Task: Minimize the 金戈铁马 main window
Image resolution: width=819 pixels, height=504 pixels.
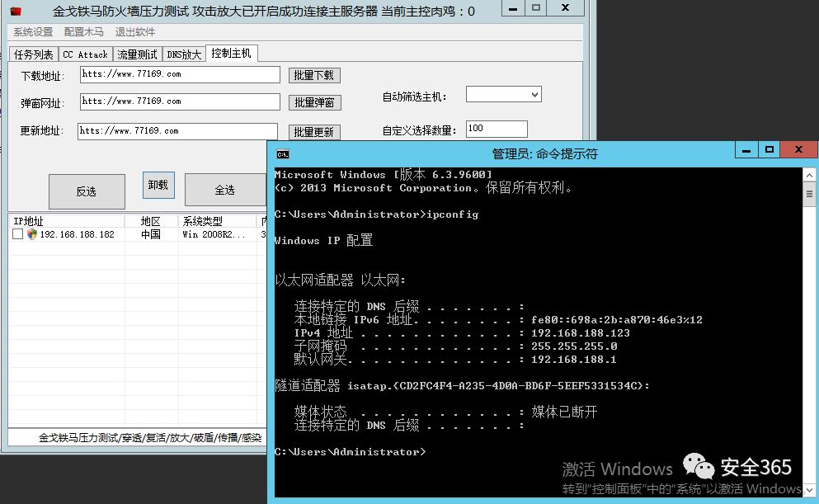Action: 513,7
